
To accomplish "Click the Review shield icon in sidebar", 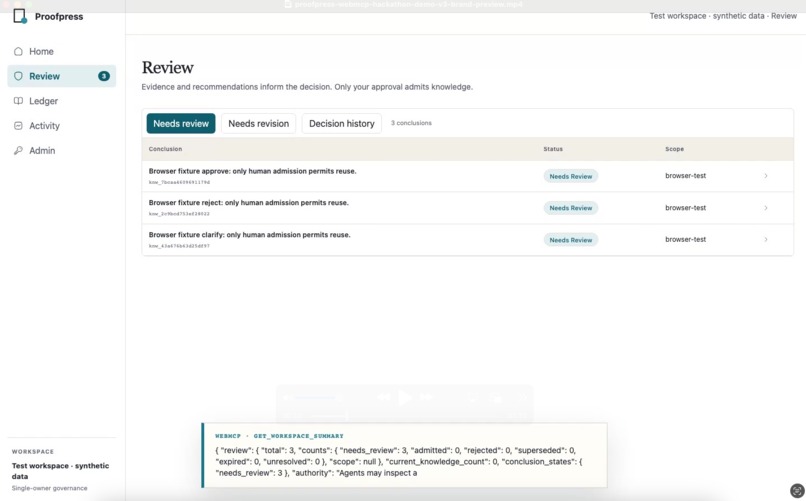I will 19,76.
